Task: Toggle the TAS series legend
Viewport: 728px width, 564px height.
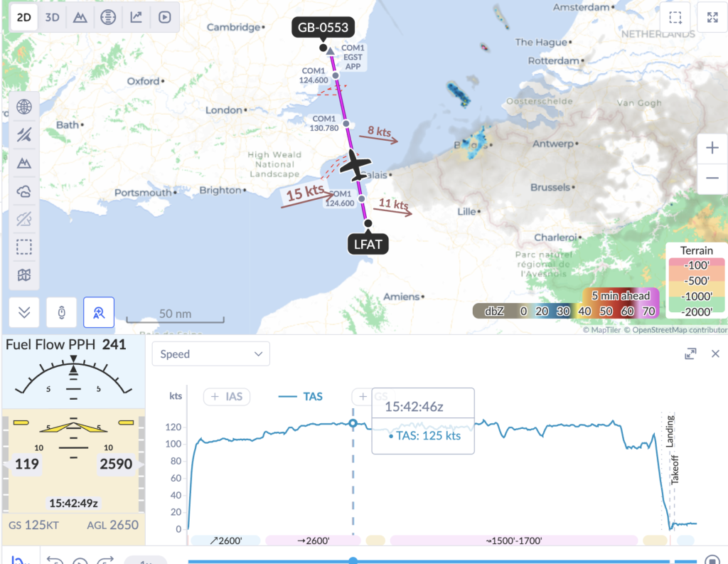Action: point(301,397)
